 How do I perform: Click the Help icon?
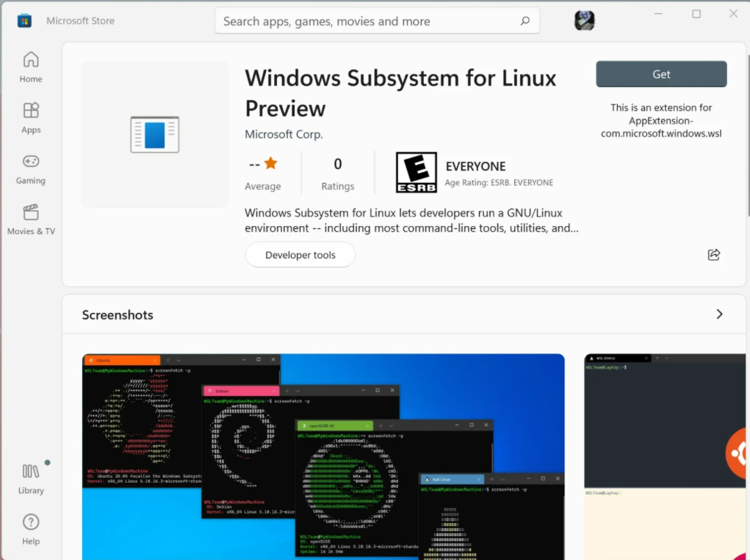pyautogui.click(x=31, y=523)
